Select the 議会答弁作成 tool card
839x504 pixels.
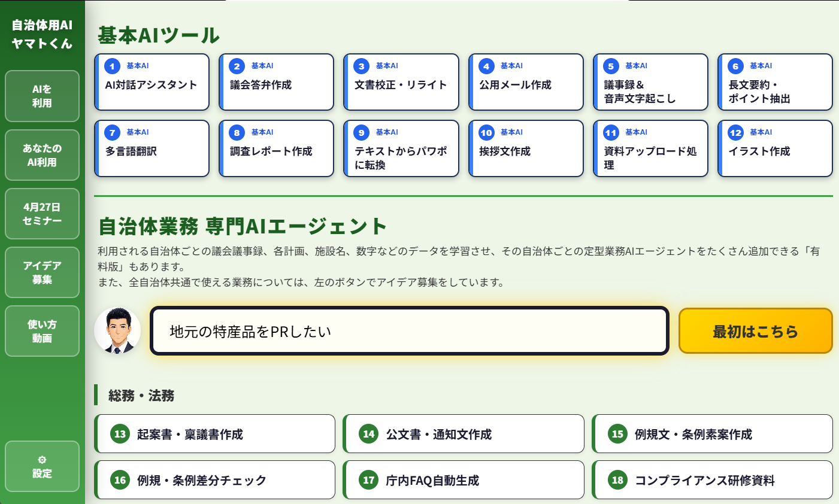coord(276,83)
